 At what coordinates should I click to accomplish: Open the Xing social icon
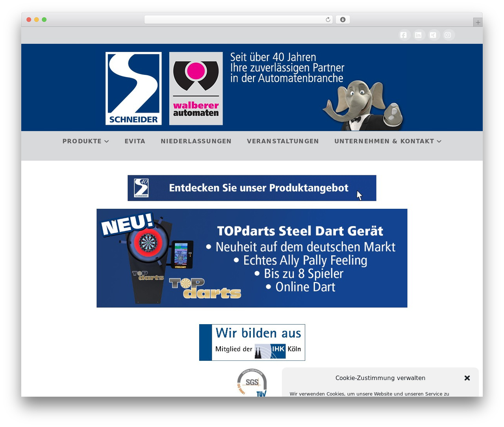point(433,35)
